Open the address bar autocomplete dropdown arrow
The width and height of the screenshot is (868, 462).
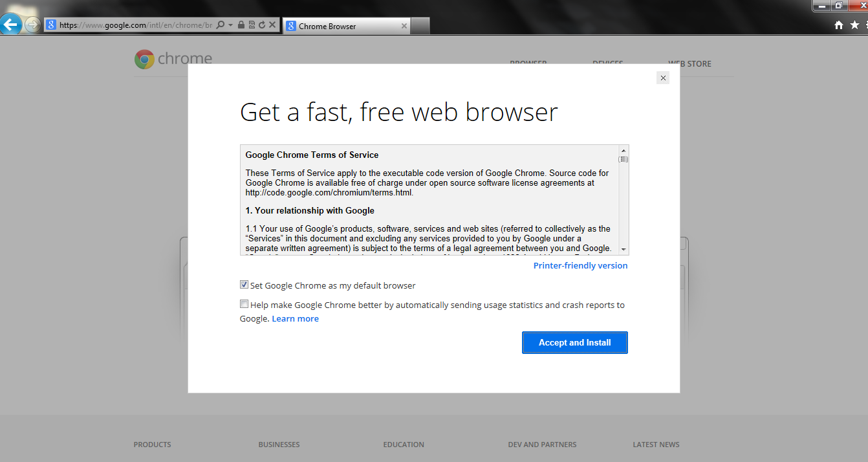point(230,25)
